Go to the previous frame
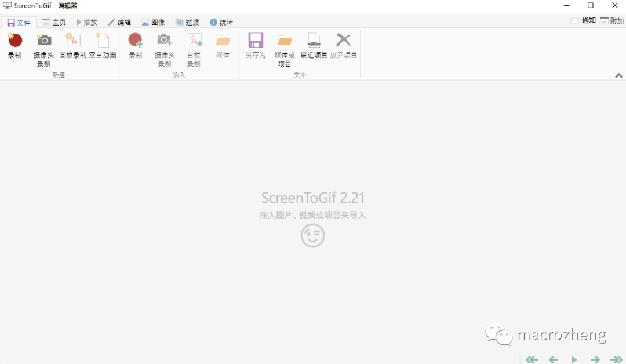The image size is (626, 364). (554, 359)
